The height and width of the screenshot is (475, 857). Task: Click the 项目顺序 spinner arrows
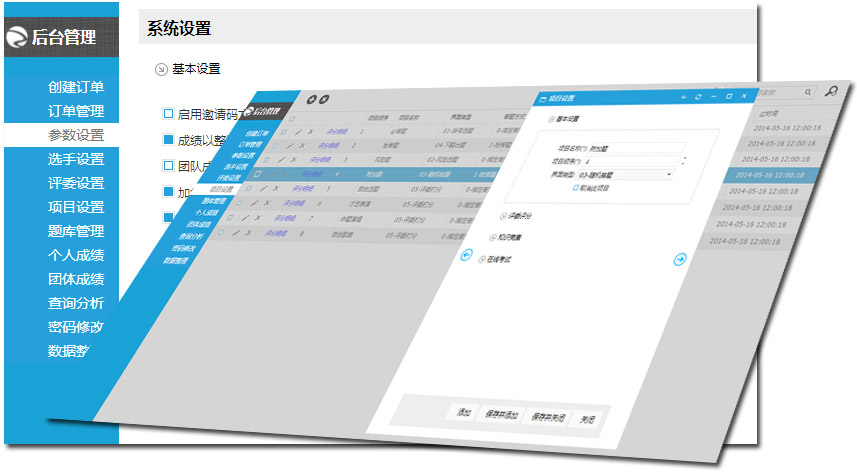coord(684,161)
